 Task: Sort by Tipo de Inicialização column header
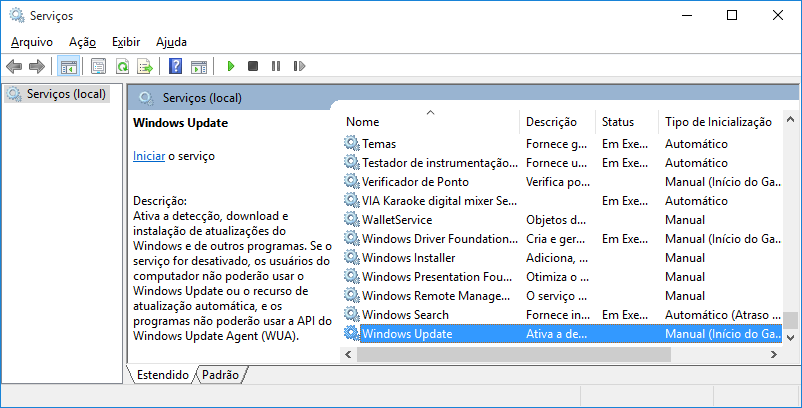click(718, 122)
